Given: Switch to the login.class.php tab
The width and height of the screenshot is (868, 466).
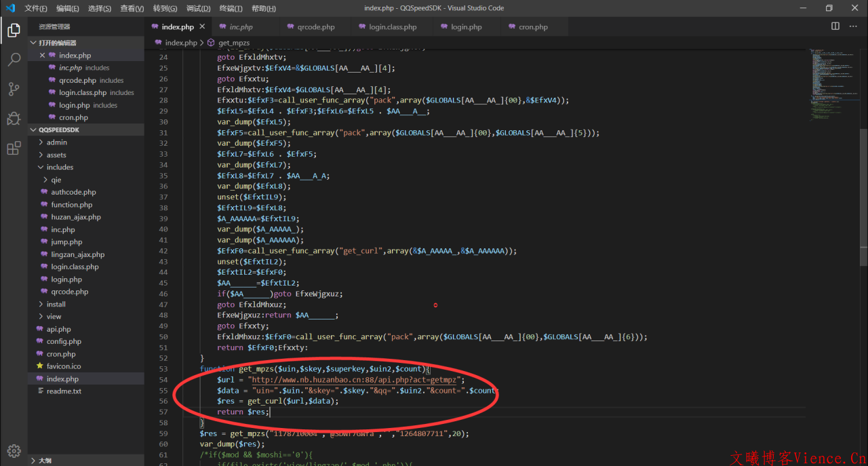Looking at the screenshot, I should point(393,27).
